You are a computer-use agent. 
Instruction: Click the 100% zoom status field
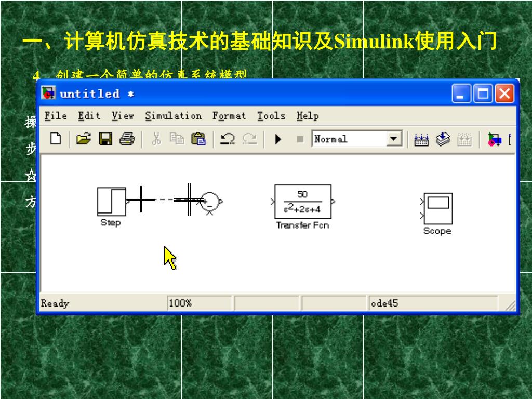click(199, 303)
